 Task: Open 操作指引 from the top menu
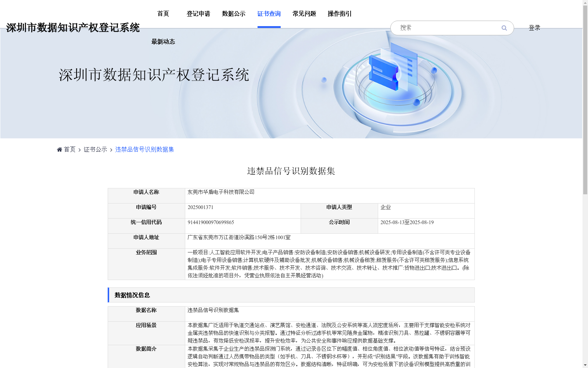pyautogui.click(x=340, y=14)
